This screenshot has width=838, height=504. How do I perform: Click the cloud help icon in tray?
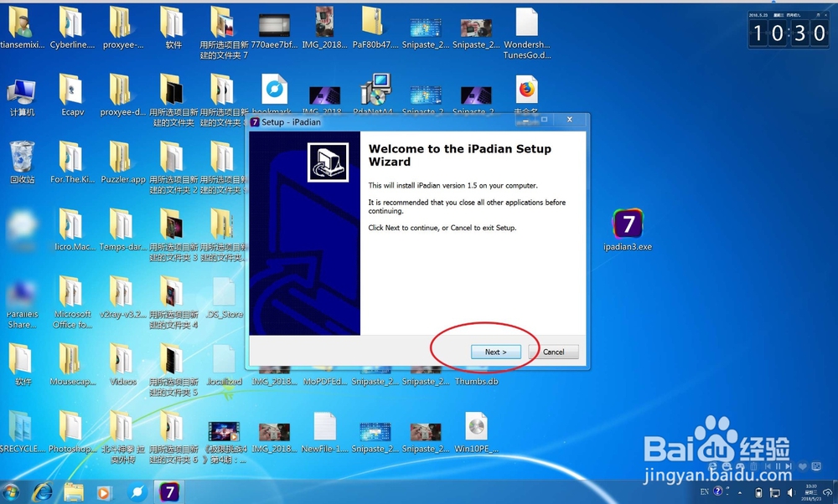coord(829,491)
